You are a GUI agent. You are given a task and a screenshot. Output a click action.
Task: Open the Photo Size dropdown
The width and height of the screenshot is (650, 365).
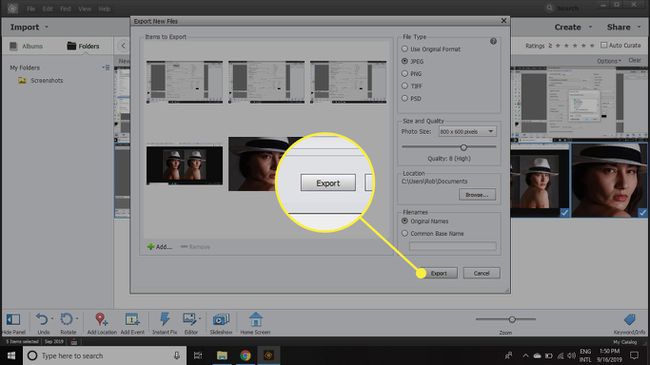click(467, 131)
